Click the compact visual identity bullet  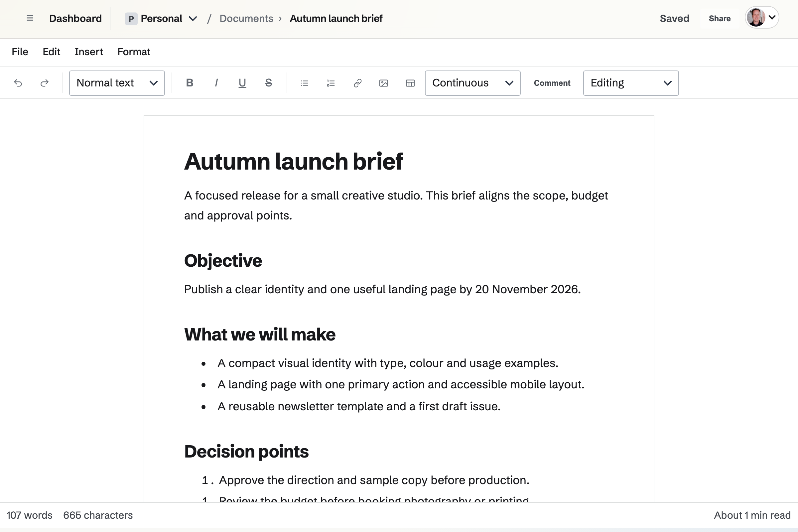point(388,363)
